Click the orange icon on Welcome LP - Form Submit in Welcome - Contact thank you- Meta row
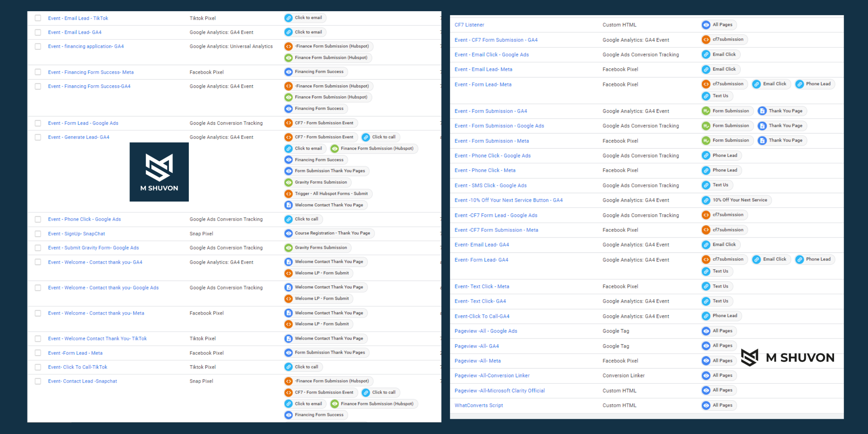Viewport: 868px width, 434px height. (x=289, y=324)
